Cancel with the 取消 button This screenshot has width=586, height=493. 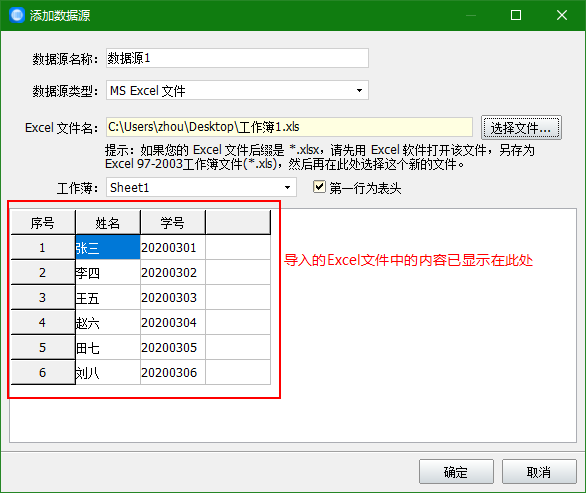539,472
